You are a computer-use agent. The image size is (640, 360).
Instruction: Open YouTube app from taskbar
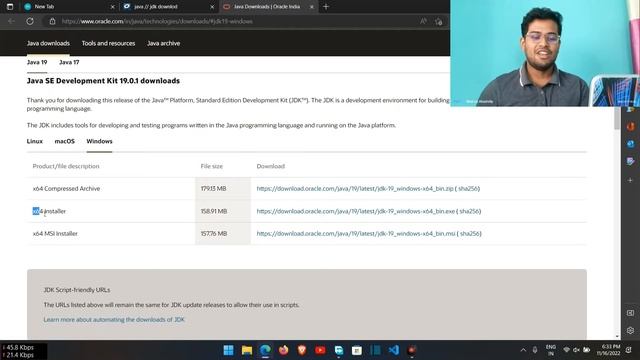[x=320, y=350]
